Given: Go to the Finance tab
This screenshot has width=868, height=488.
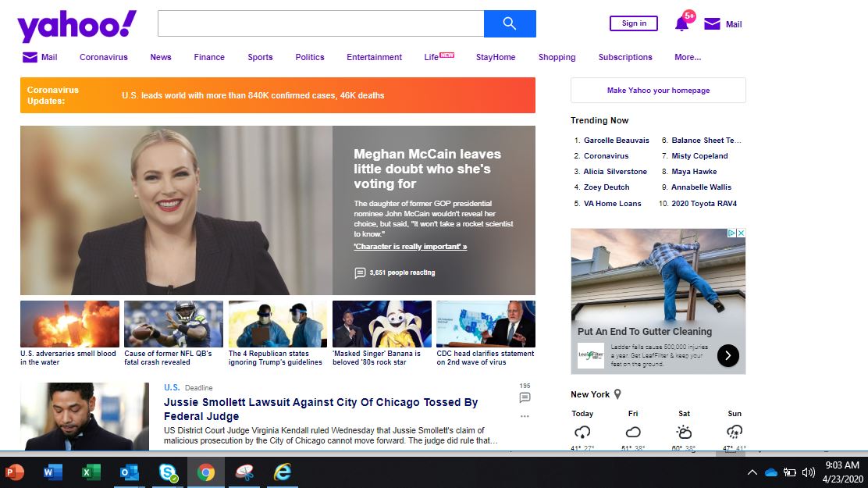Looking at the screenshot, I should tap(209, 57).
